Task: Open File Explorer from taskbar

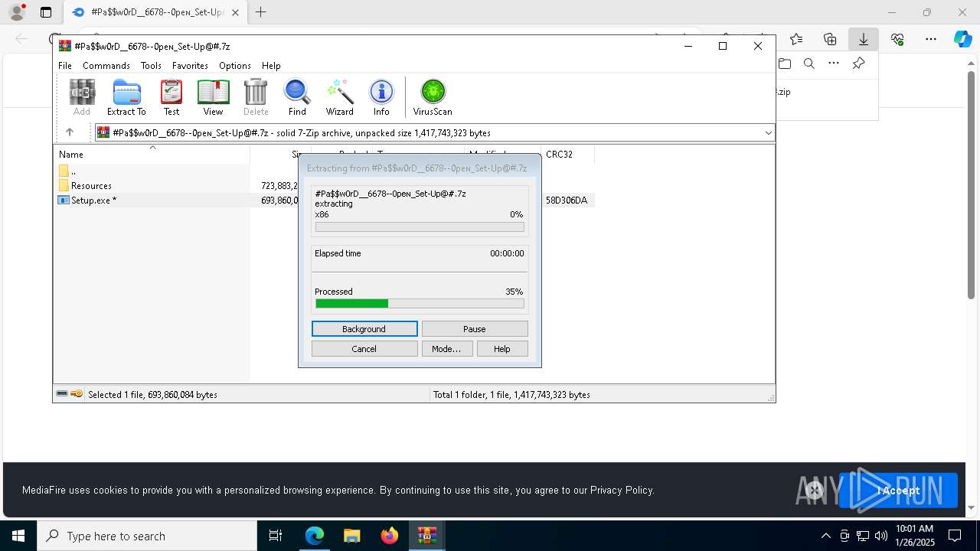Action: (x=351, y=536)
